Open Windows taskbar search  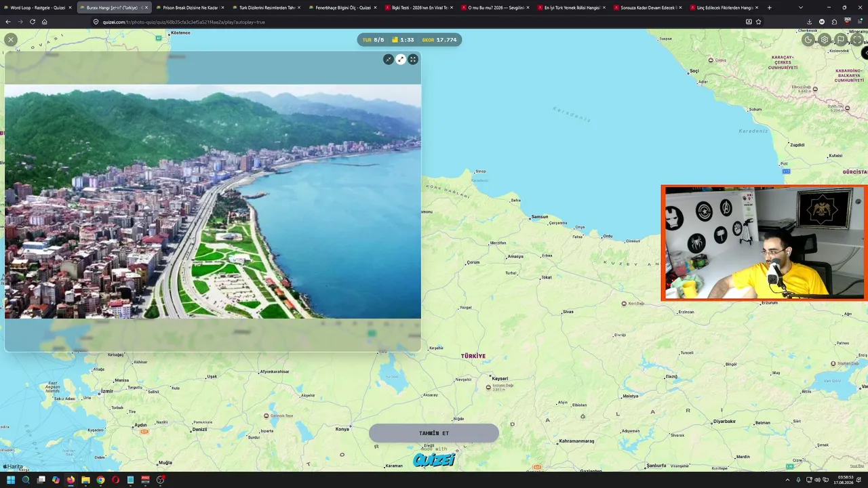coord(26,480)
